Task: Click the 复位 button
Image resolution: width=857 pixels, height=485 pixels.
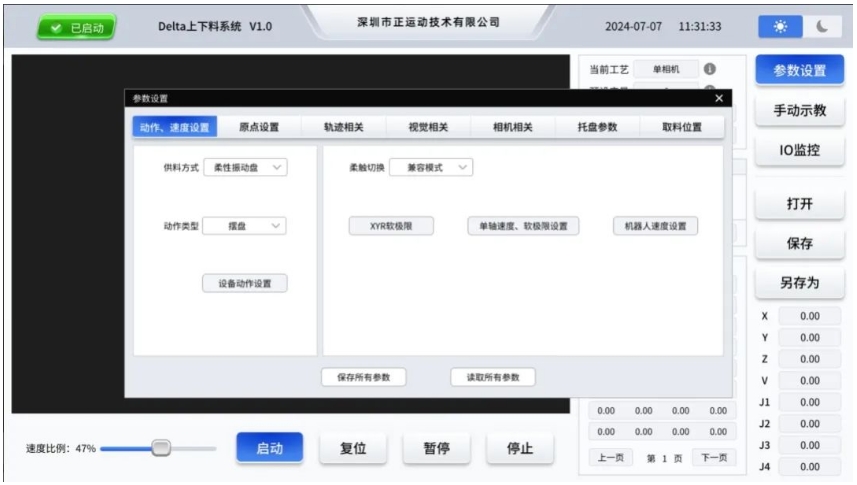Action: click(x=353, y=448)
